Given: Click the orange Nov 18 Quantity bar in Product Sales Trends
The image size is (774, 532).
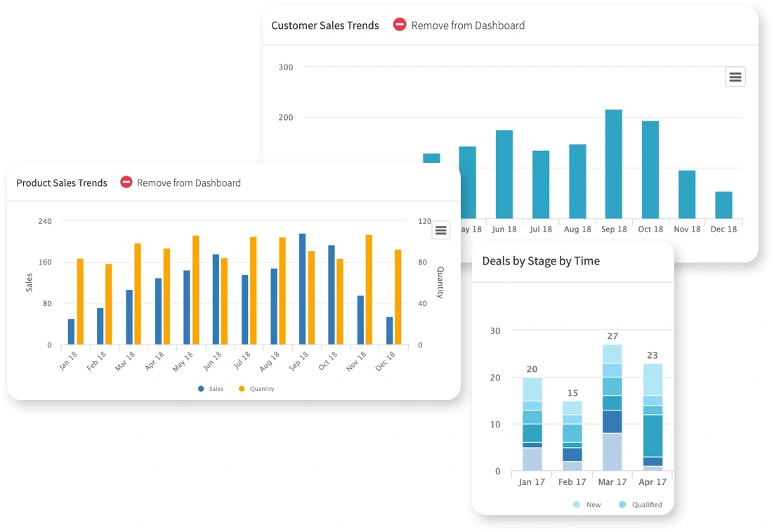Looking at the screenshot, I should point(369,290).
